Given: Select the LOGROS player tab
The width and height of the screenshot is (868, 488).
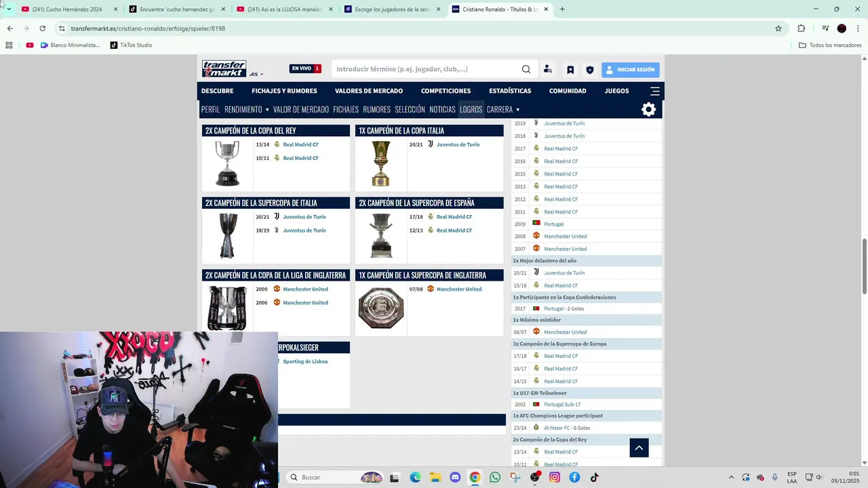Looking at the screenshot, I should pyautogui.click(x=471, y=109).
